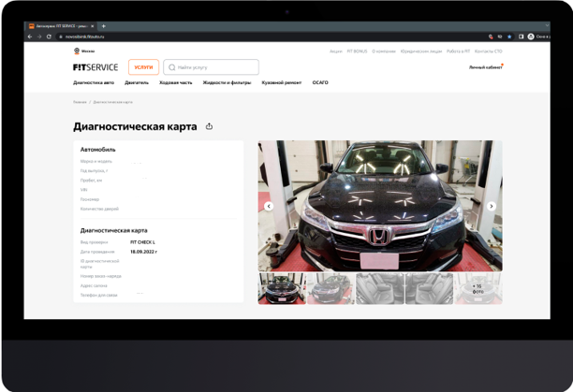Open the Контакты СТО top link
573x392 pixels.
coord(489,51)
